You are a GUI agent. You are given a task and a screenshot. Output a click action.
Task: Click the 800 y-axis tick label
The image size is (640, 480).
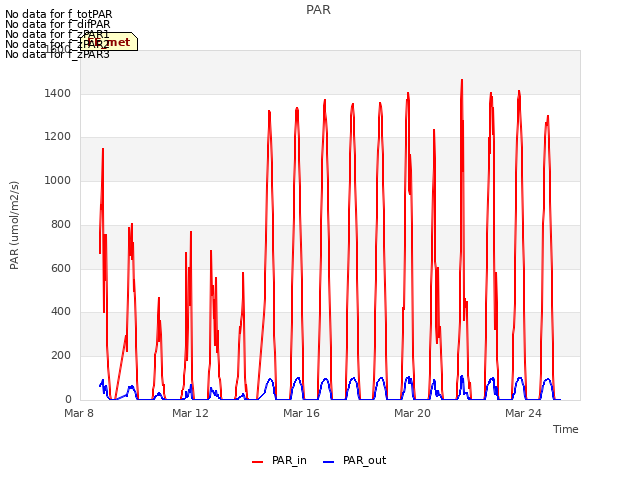click(x=61, y=224)
